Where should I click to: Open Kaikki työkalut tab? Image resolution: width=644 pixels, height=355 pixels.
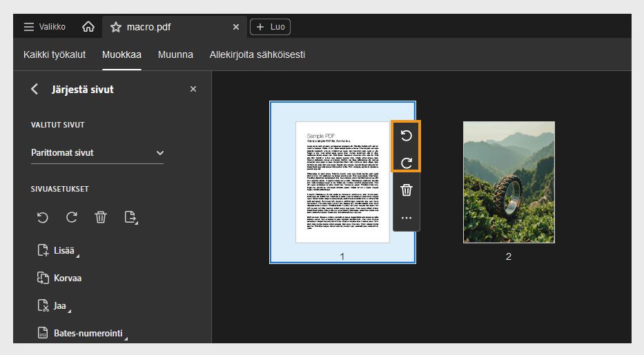point(55,54)
